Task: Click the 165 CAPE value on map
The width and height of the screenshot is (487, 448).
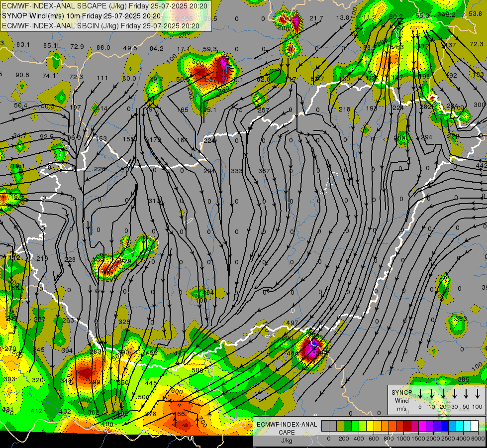Action: coord(183,110)
